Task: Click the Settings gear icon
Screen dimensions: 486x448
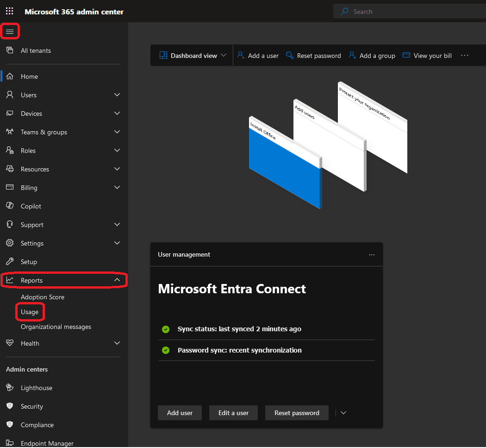Action: click(x=10, y=243)
